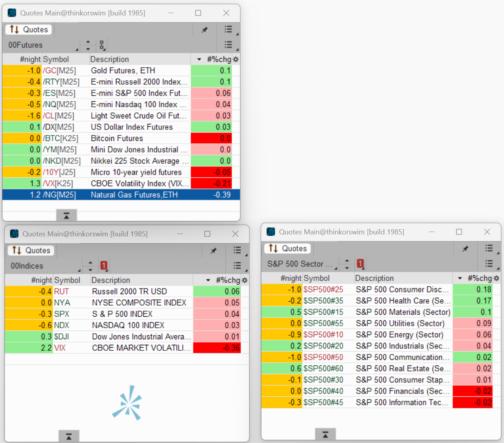Image resolution: width=504 pixels, height=443 pixels.
Task: Pin the 00Futures quotes window
Action: point(205,30)
